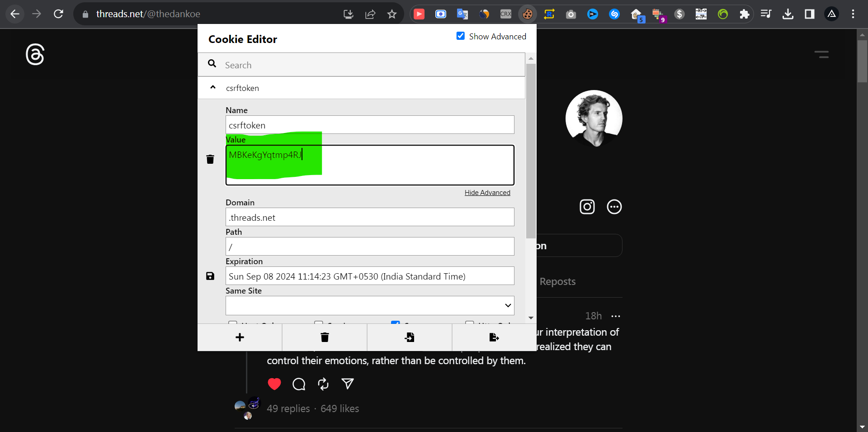
Task: Edit the Domain field .threads.net
Action: (370, 217)
